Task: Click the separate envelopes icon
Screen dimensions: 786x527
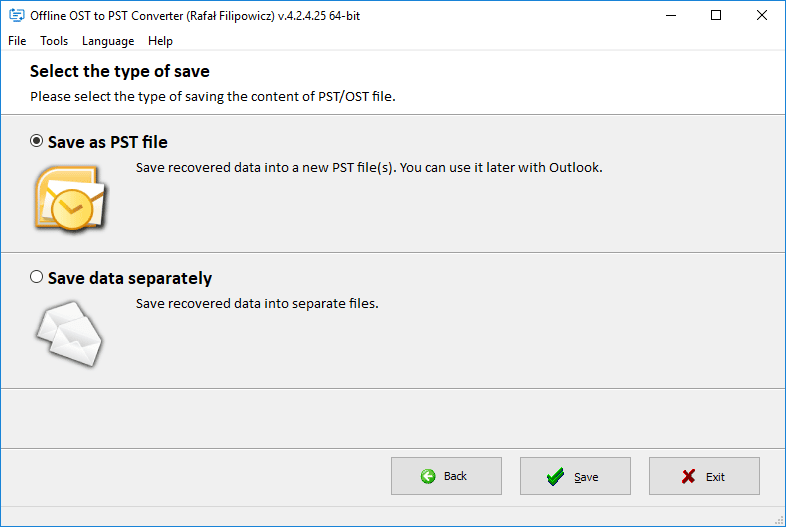Action: (x=69, y=334)
